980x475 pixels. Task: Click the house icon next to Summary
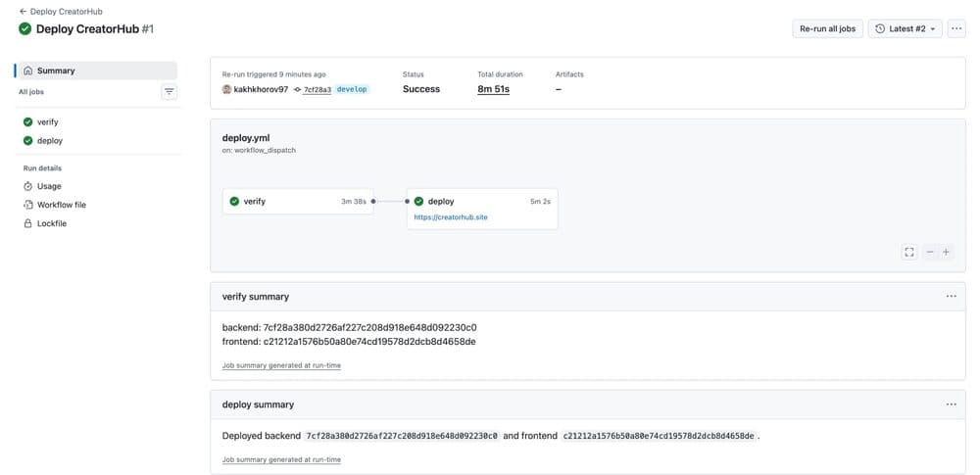[27, 71]
